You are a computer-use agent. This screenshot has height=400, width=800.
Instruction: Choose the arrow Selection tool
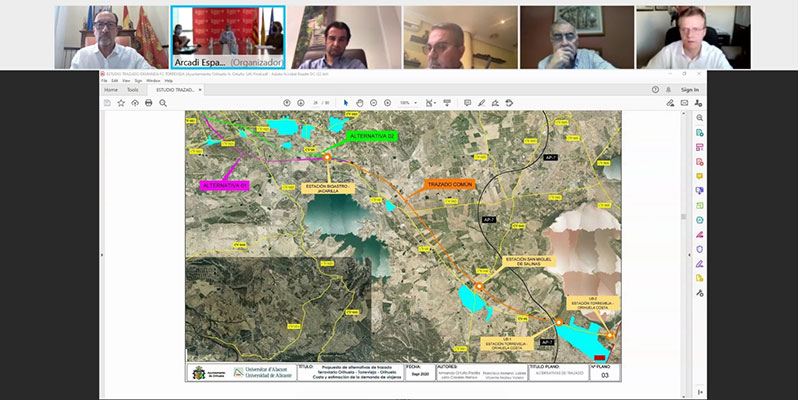pos(346,102)
